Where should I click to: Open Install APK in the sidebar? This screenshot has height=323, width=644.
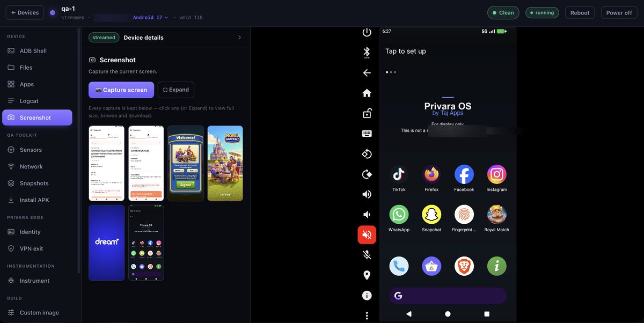pos(37,200)
